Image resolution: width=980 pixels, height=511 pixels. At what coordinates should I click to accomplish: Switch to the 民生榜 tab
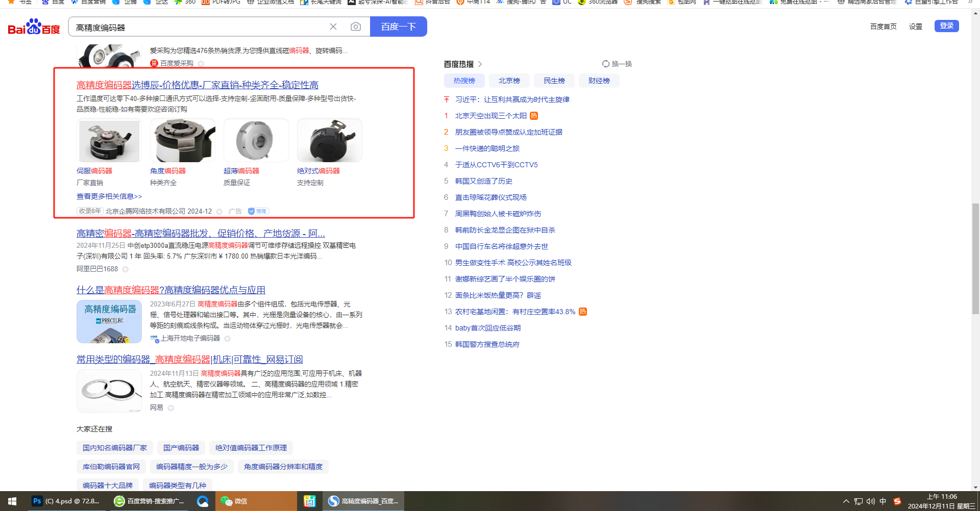[554, 81]
